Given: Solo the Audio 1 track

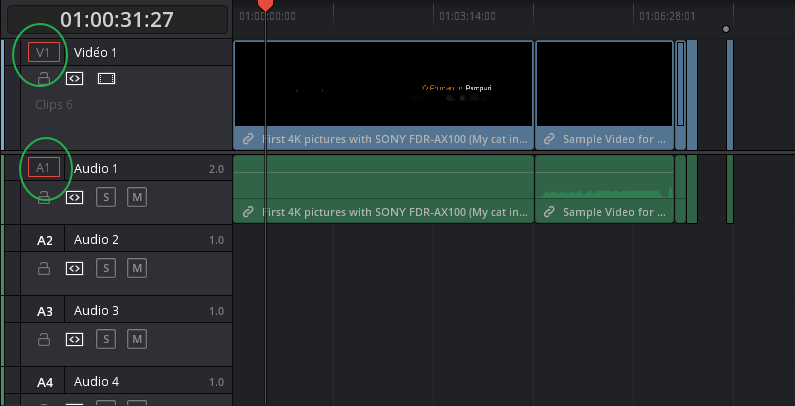Looking at the screenshot, I should [106, 197].
